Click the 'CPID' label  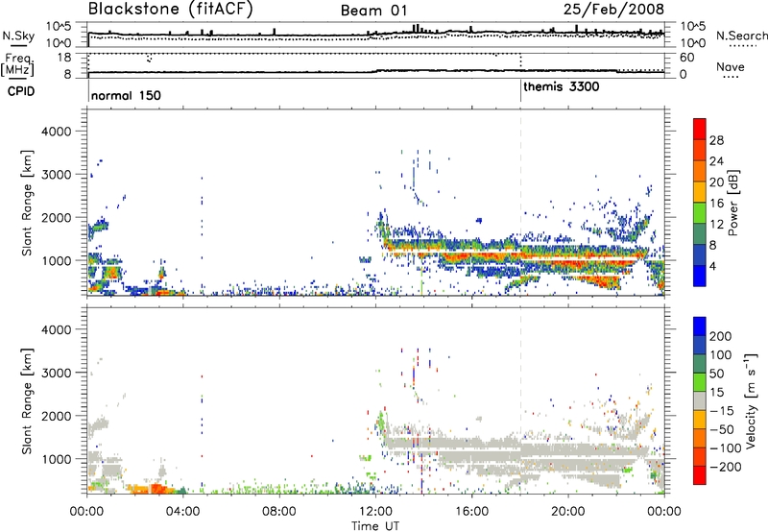point(21,91)
